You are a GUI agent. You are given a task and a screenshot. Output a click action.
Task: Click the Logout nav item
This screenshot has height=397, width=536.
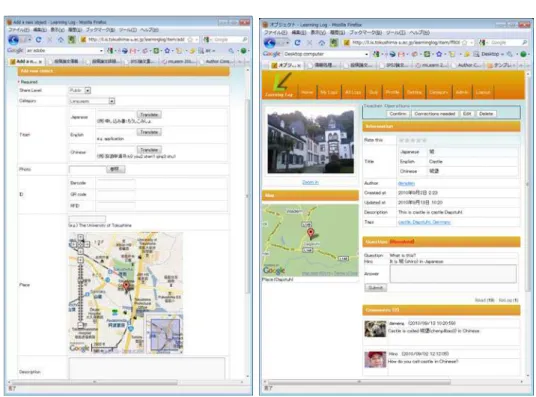[483, 92]
